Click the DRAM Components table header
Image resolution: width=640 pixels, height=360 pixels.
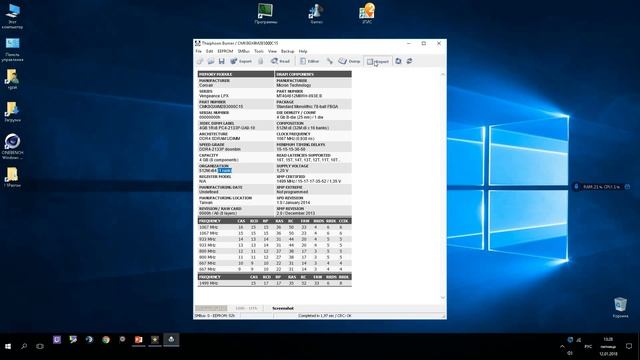313,74
